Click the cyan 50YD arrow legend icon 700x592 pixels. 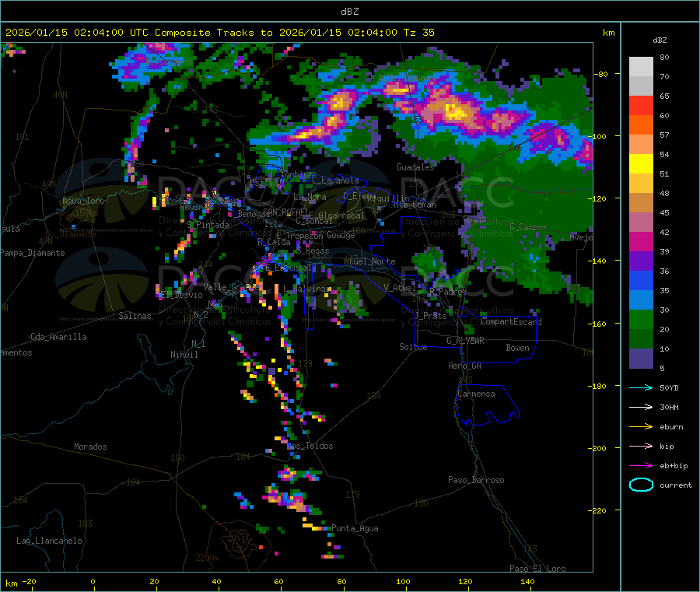pos(641,387)
